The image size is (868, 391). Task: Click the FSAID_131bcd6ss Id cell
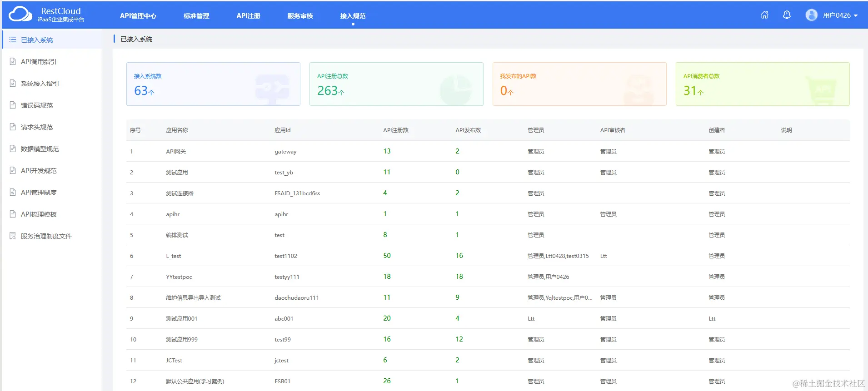pyautogui.click(x=297, y=193)
